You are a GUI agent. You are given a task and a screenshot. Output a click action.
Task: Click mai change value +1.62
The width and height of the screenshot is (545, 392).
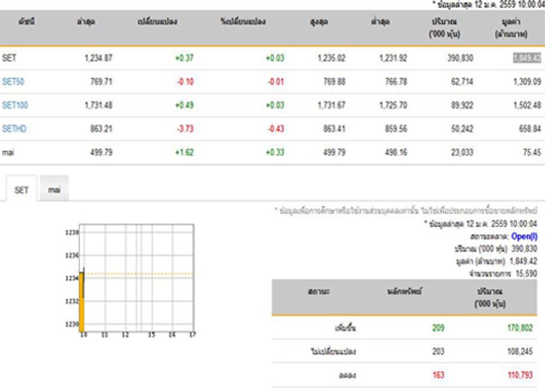pos(184,153)
